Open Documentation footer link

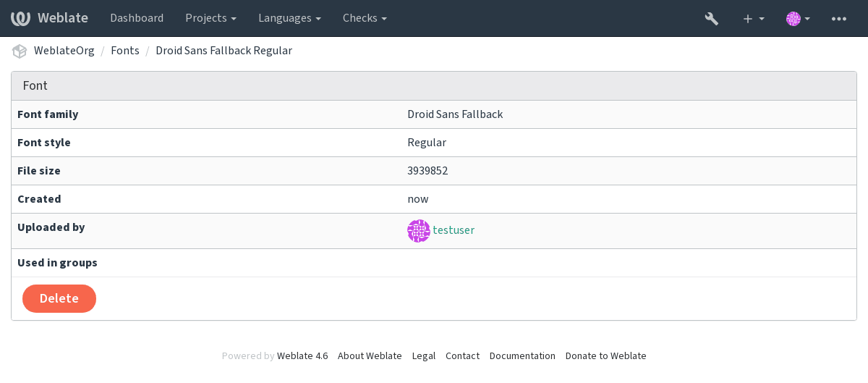point(522,355)
